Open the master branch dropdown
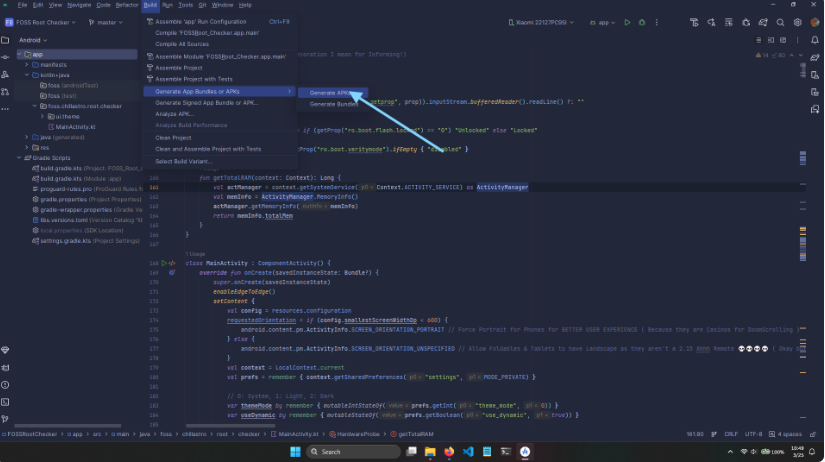This screenshot has width=825, height=462. coord(106,23)
